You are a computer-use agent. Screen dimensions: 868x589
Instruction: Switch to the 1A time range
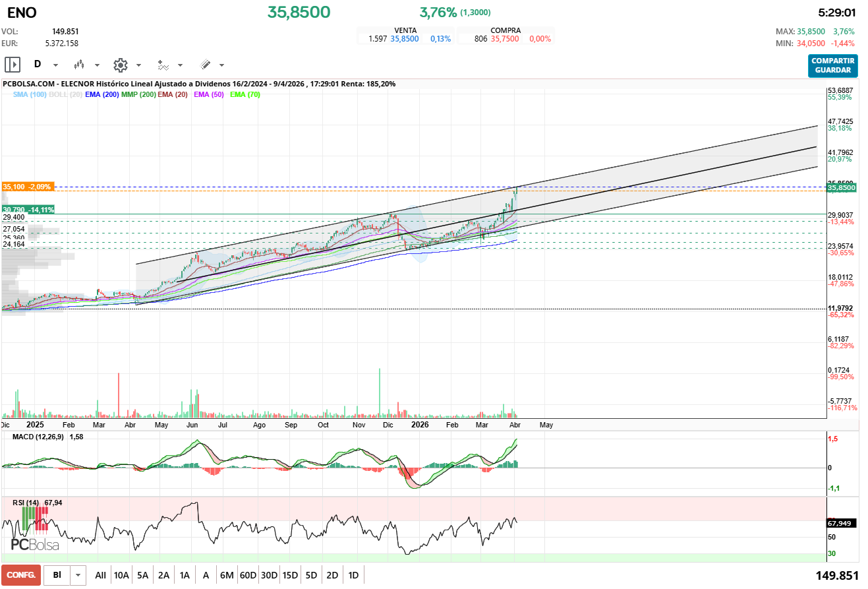click(x=185, y=575)
